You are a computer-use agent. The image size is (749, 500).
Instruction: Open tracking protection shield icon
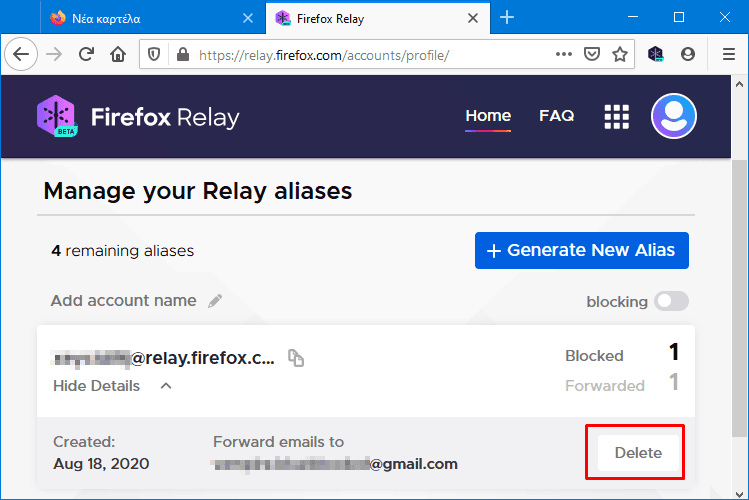pyautogui.click(x=154, y=55)
